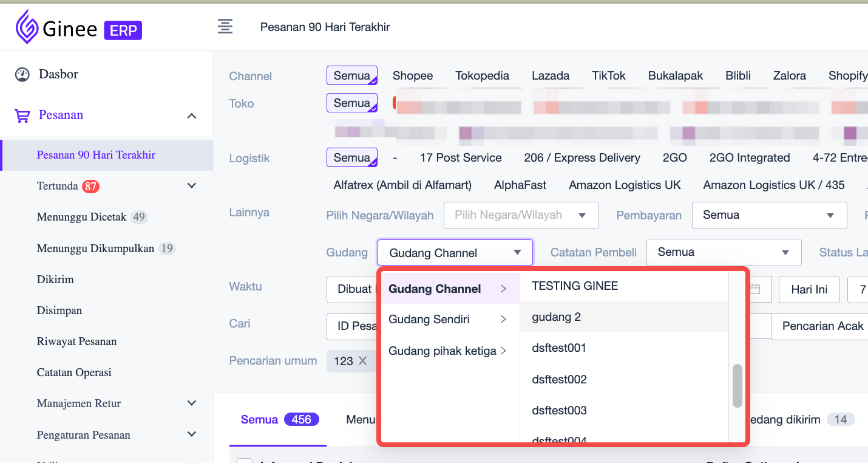The width and height of the screenshot is (868, 463).
Task: Click the Pesanan shopping cart icon
Action: pos(22,115)
